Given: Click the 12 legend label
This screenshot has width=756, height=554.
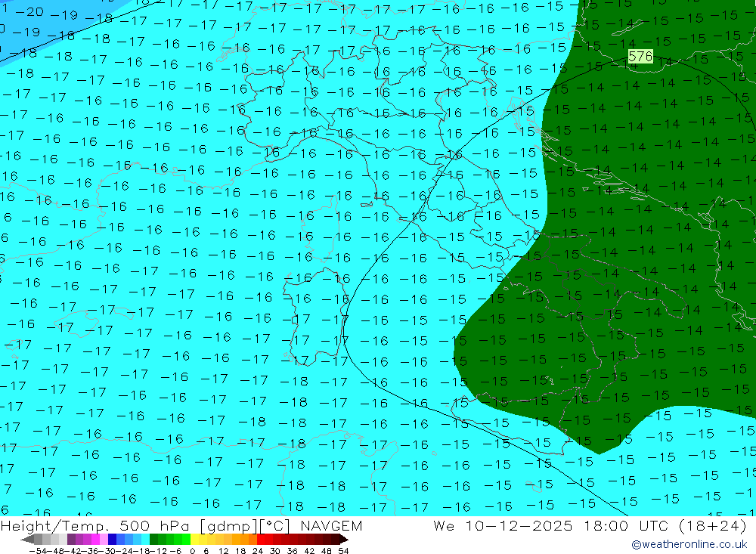Looking at the screenshot, I should pyautogui.click(x=223, y=551).
